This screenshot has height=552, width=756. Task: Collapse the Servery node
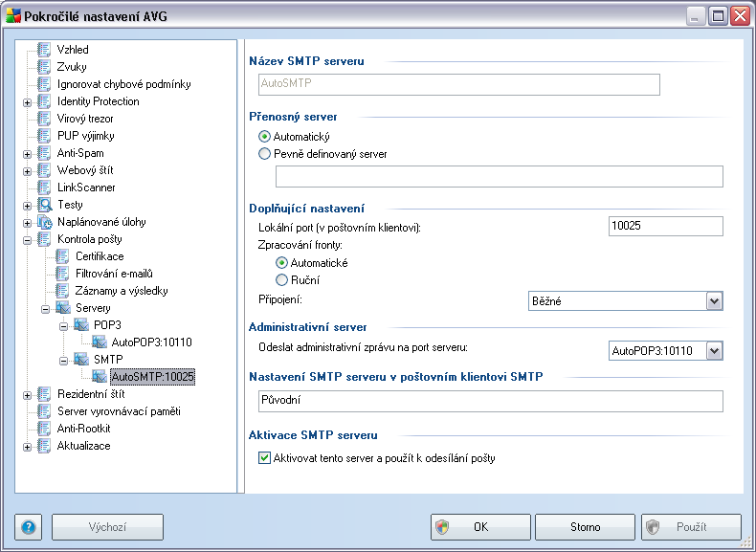pos(45,309)
